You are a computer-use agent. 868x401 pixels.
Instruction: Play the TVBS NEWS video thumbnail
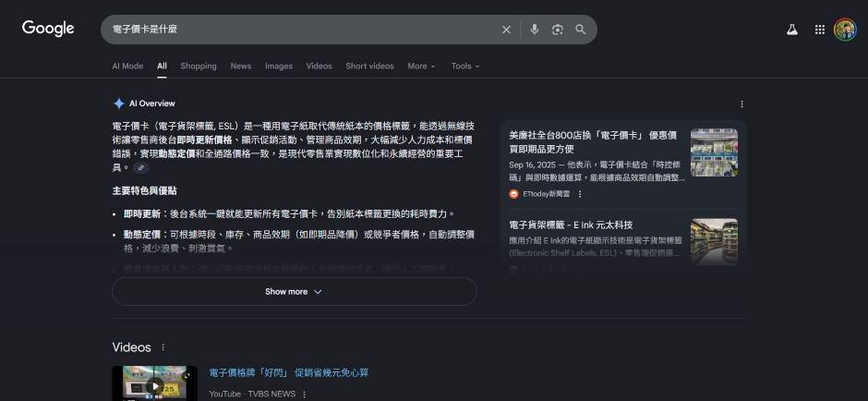tap(154, 384)
